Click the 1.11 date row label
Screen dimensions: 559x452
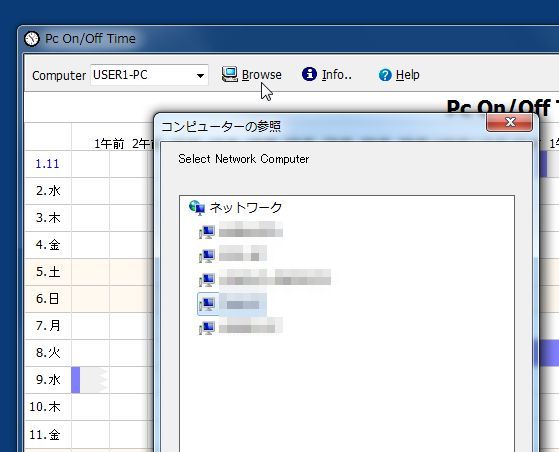click(47, 164)
